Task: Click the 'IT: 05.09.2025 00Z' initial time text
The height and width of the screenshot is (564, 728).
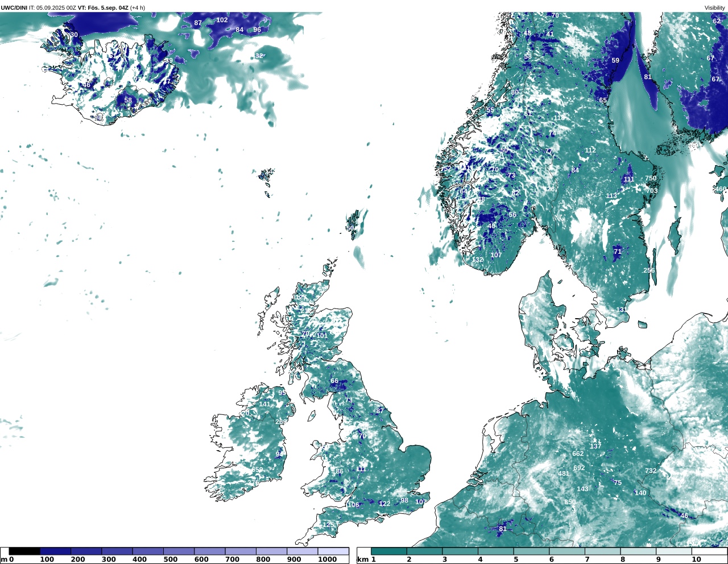Action: [x=52, y=8]
